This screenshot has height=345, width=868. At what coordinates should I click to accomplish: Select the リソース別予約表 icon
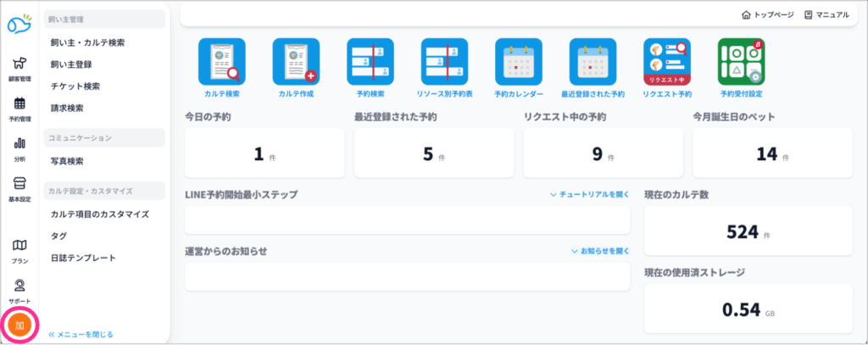444,62
